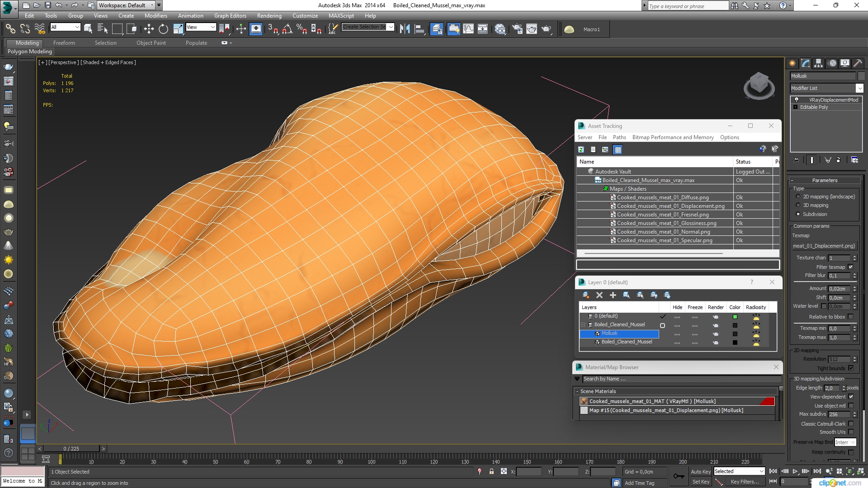Click the Select and Link tool icon
This screenshot has width=868, height=488.
(10, 29)
